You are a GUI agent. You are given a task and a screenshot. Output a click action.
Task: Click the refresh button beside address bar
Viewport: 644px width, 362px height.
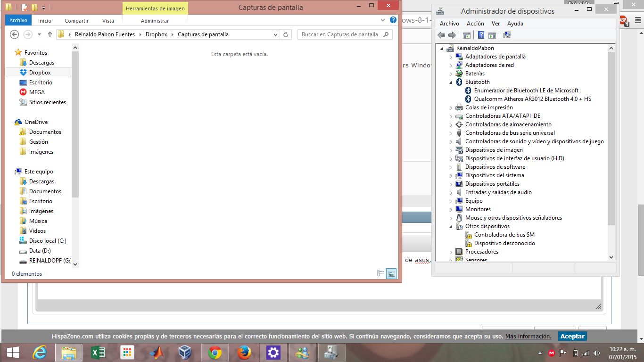tap(286, 34)
